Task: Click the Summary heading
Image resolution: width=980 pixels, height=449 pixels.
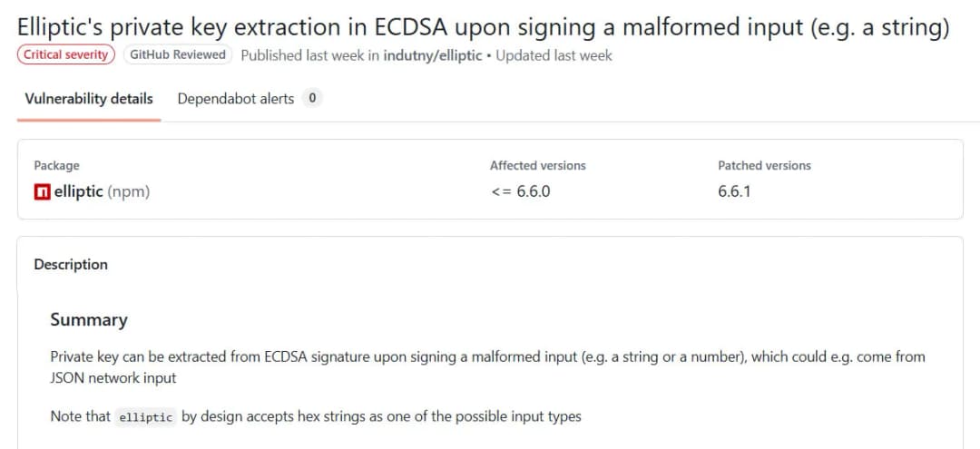Action: point(89,319)
